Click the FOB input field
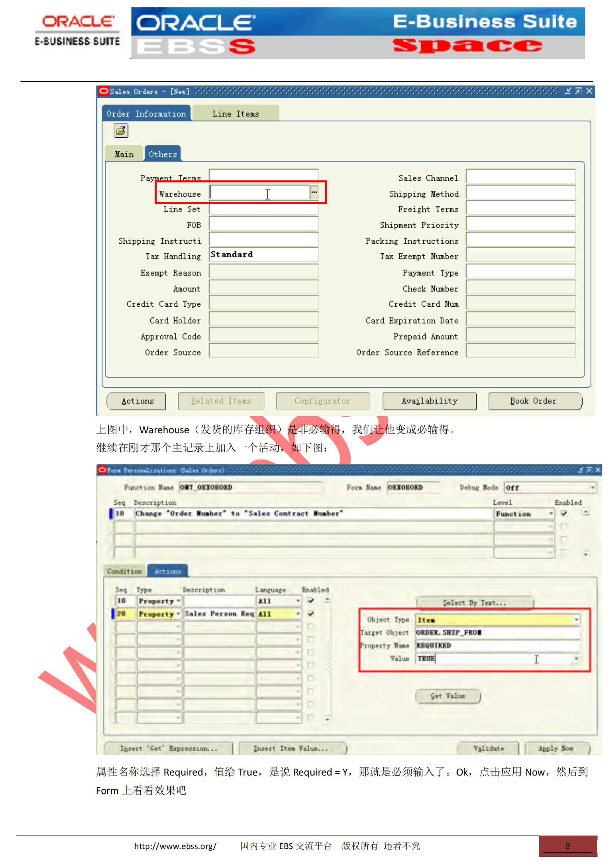This screenshot has width=613, height=868. tap(264, 224)
